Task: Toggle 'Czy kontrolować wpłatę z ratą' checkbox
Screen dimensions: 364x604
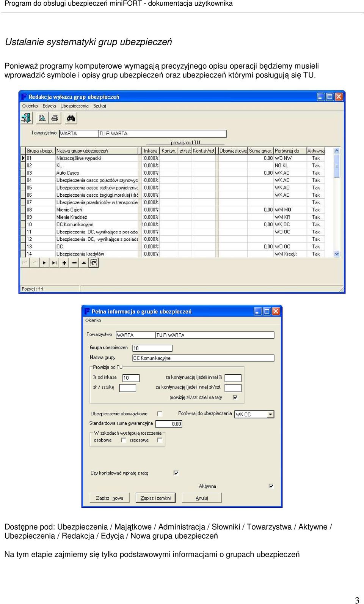Action: (x=176, y=473)
